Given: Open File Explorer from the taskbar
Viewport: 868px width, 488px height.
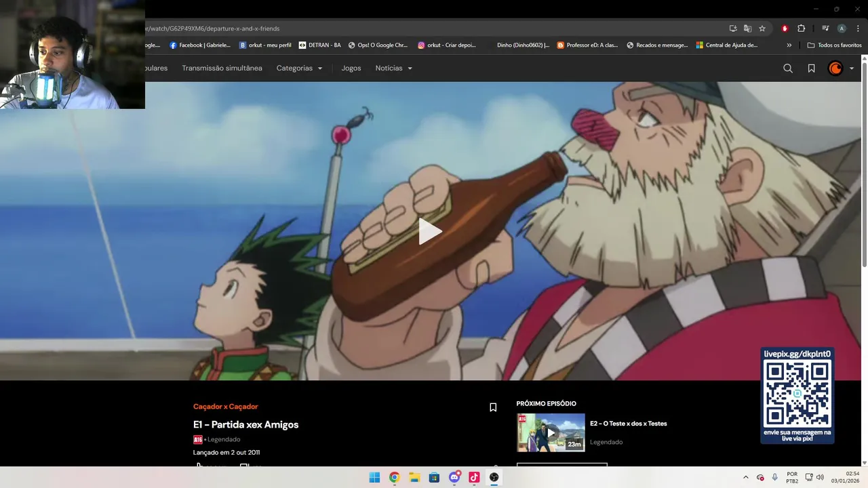Looking at the screenshot, I should click(x=414, y=477).
